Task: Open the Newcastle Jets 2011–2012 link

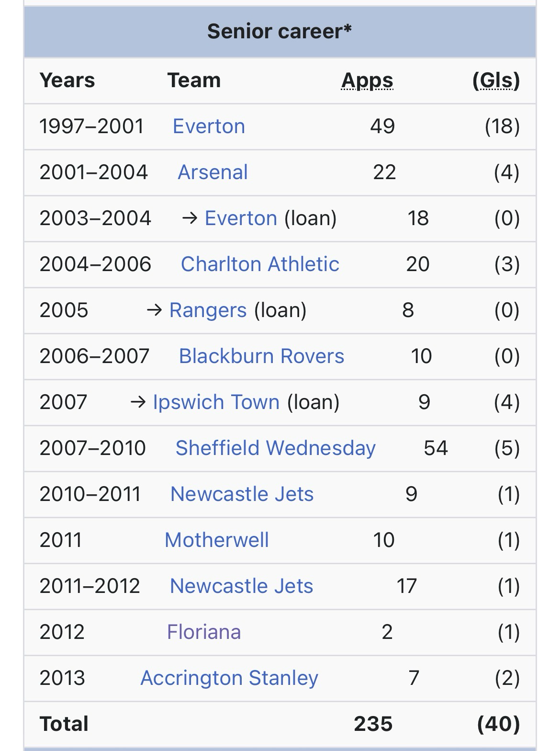Action: point(241,586)
